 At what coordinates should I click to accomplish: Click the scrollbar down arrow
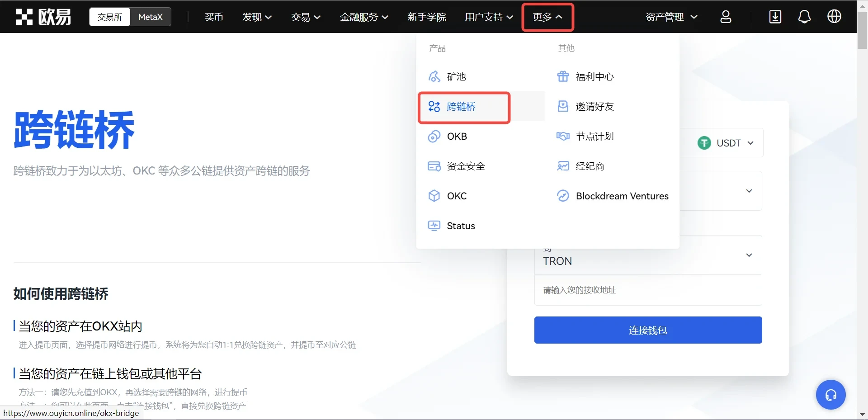click(862, 414)
